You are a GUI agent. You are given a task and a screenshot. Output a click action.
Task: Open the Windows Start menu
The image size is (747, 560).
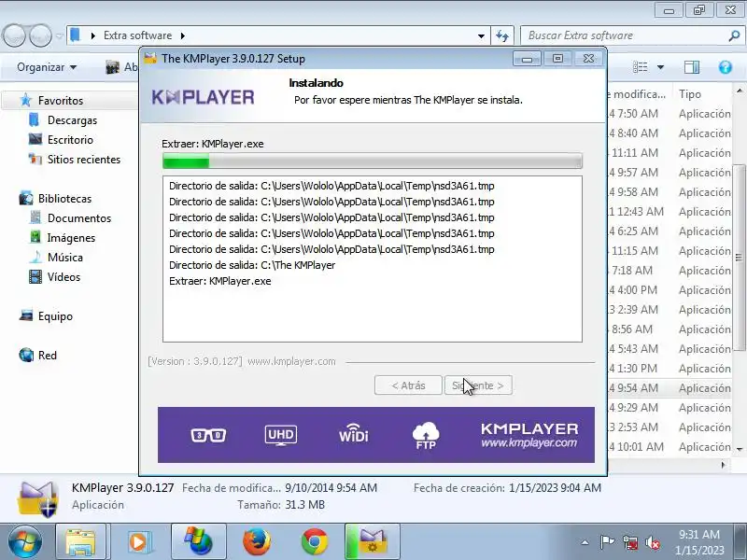pyautogui.click(x=24, y=541)
